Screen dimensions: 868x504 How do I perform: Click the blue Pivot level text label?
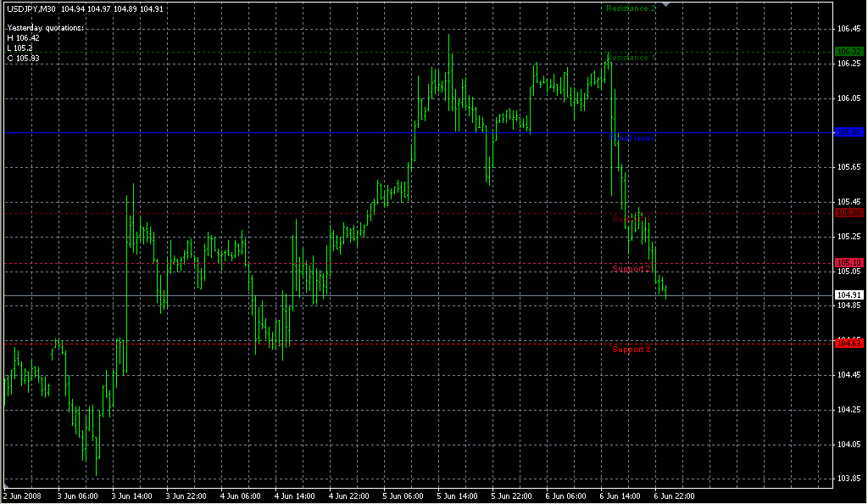(x=632, y=137)
